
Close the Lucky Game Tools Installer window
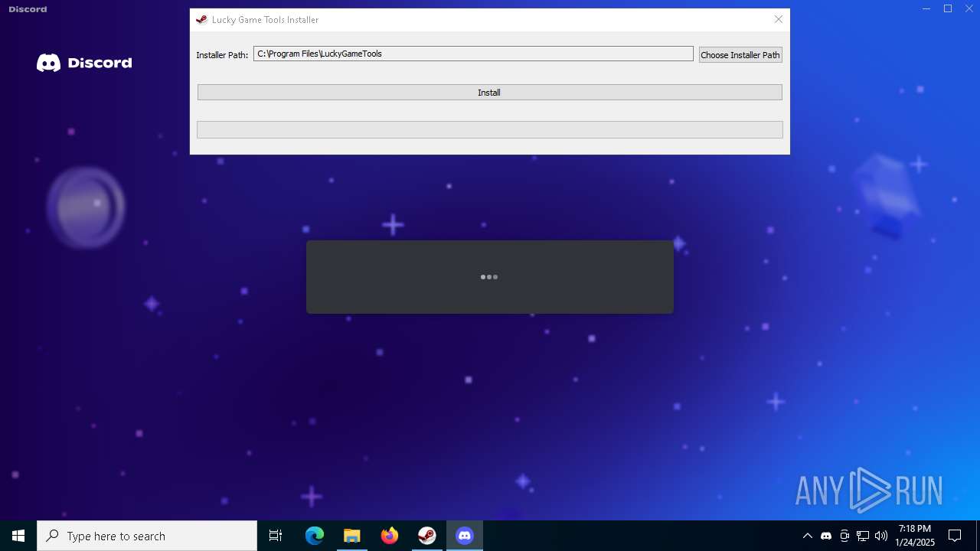click(x=779, y=20)
